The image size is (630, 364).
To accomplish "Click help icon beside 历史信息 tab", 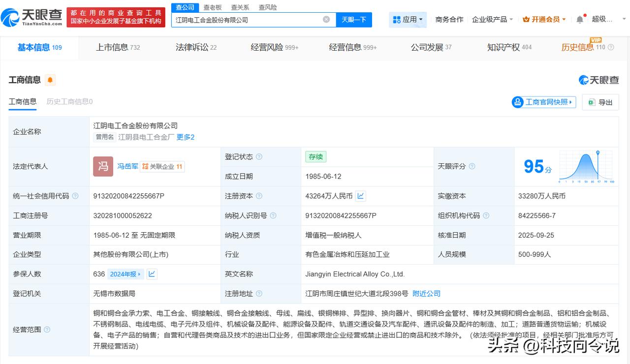I will tap(611, 48).
